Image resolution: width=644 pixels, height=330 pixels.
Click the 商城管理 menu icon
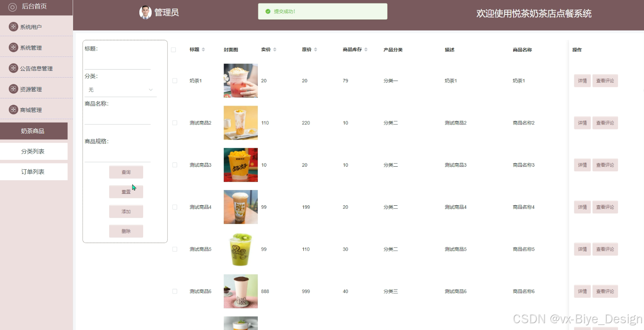(14, 110)
